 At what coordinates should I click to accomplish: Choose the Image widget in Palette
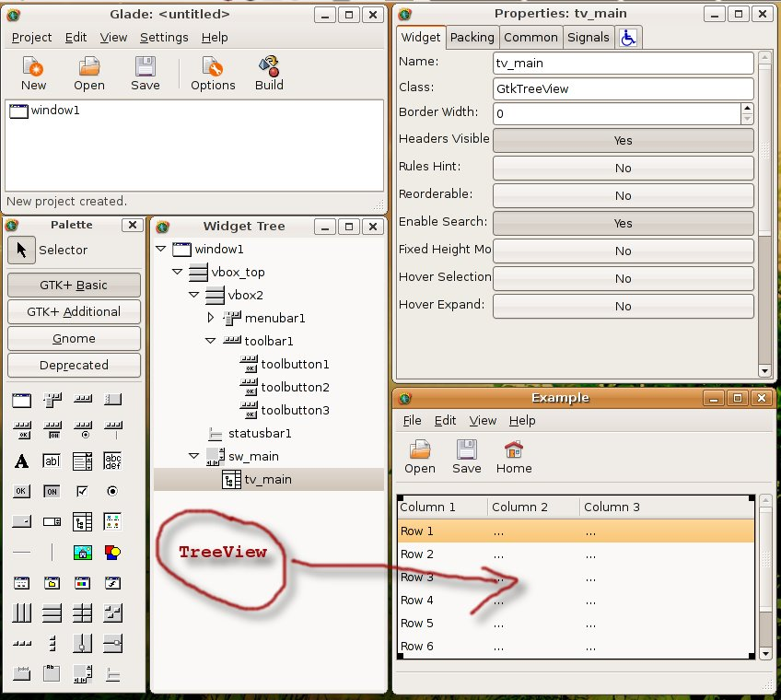click(82, 553)
